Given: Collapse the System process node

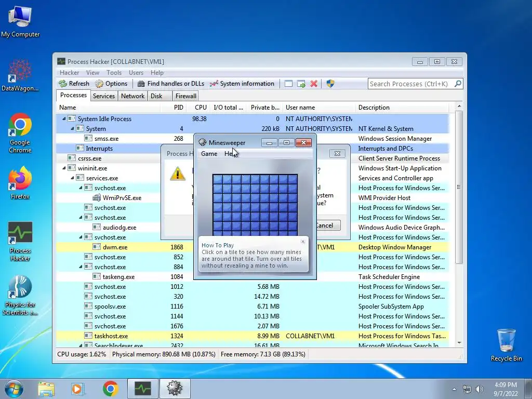Looking at the screenshot, I should tap(72, 129).
